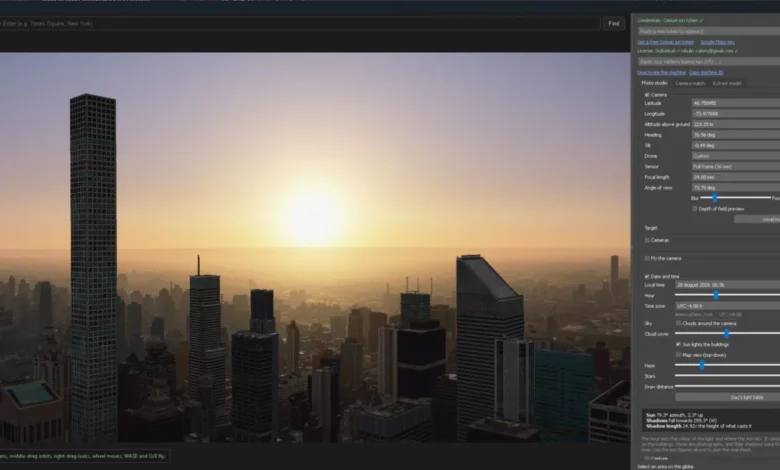The width and height of the screenshot is (780, 470).
Task: Click the Hour slider handle
Action: (716, 295)
